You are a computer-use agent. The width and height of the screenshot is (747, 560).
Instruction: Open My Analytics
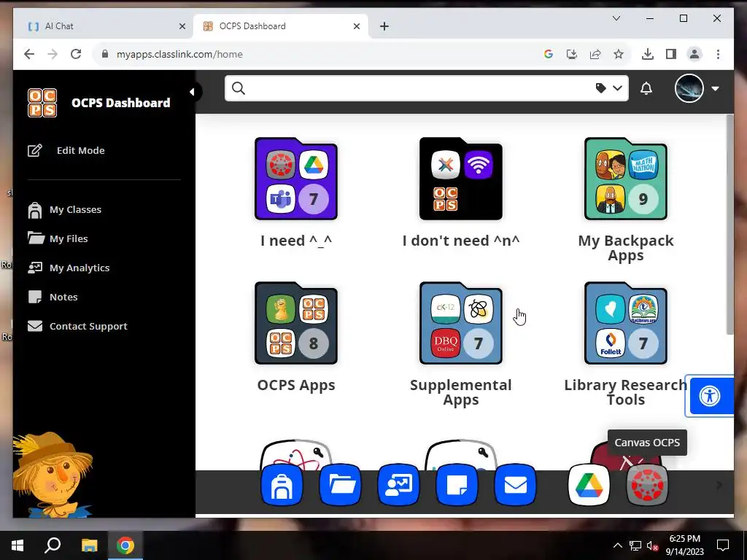(x=69, y=268)
